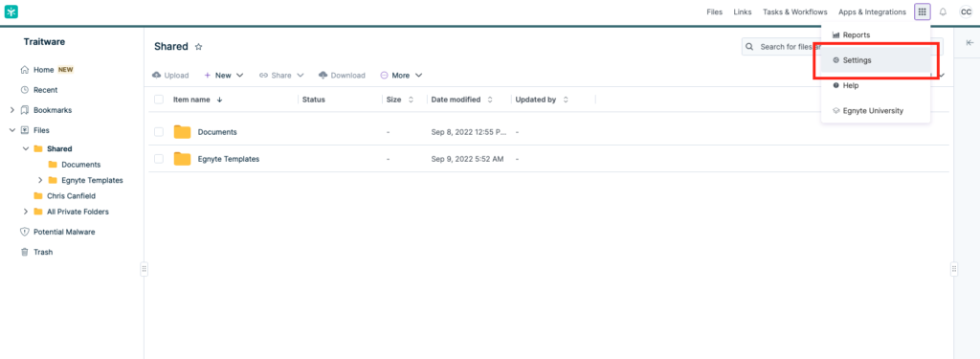Viewport: 980px width, 359px height.
Task: Click the Upload cloud icon
Action: [x=156, y=75]
